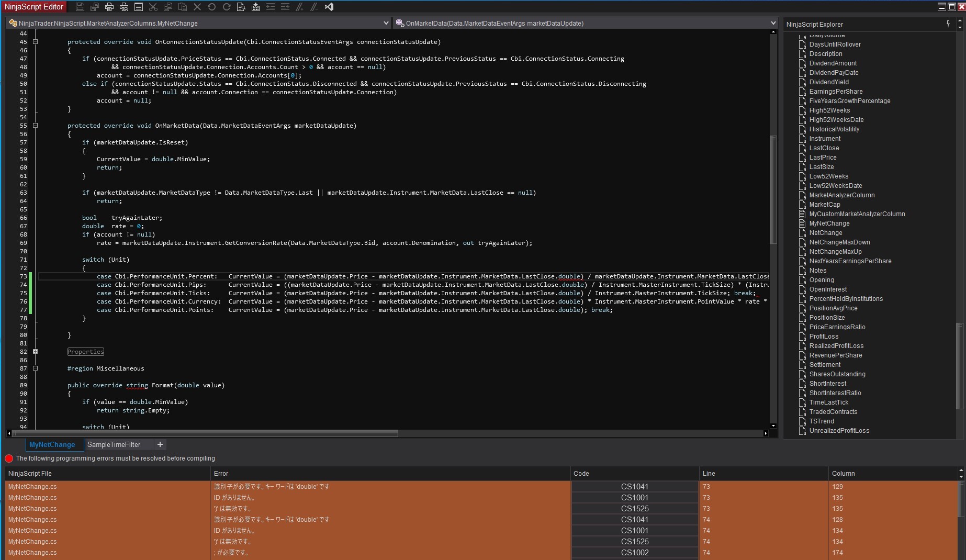The width and height of the screenshot is (966, 560).
Task: Click the Undo toolbar icon
Action: 212,7
